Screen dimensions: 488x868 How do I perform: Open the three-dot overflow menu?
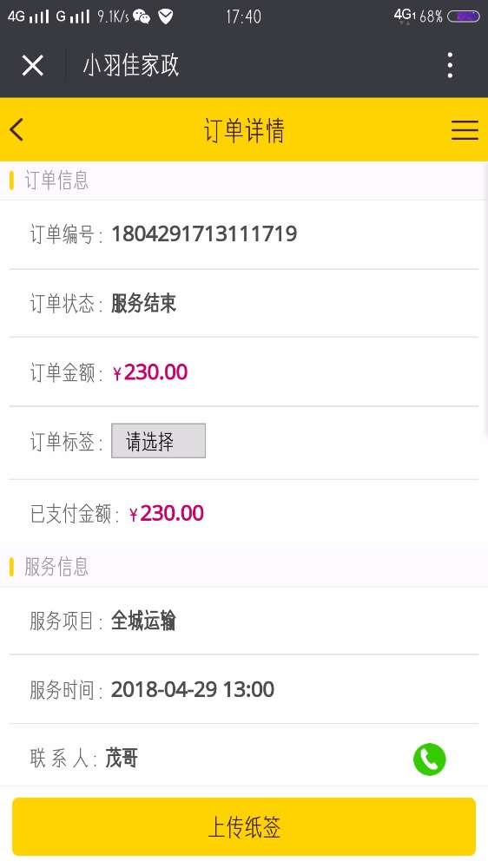[x=450, y=65]
